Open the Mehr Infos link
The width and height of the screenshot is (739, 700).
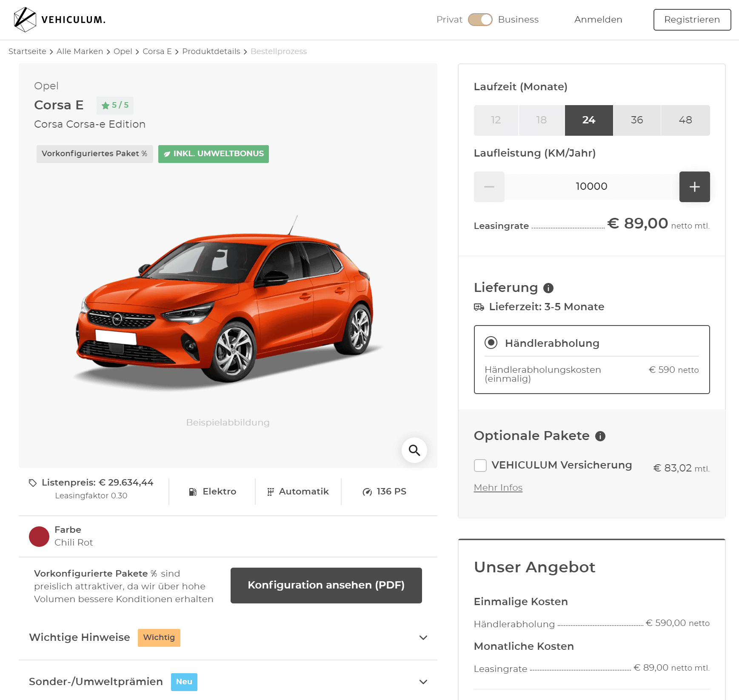pos(498,488)
